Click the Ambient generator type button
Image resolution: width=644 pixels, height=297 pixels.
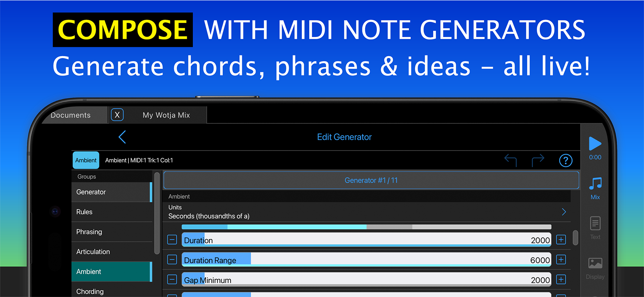[x=86, y=160]
